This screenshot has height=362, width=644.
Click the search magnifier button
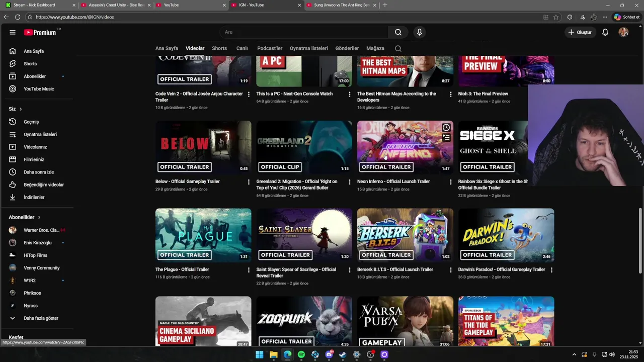[398, 32]
